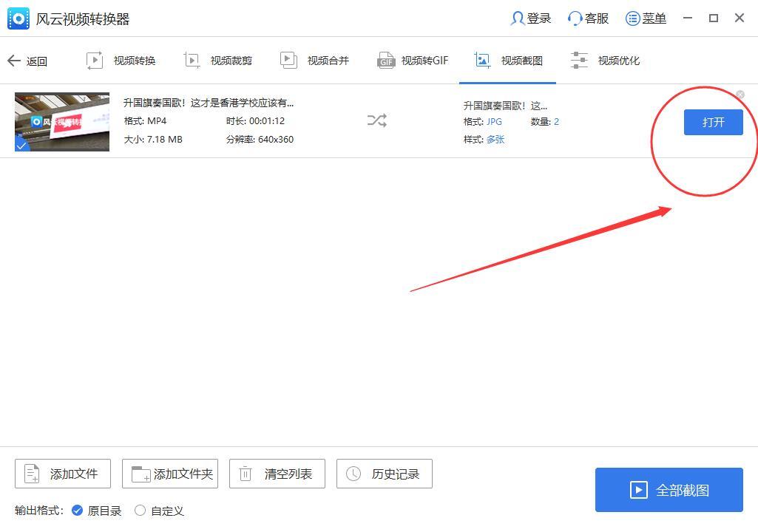This screenshot has width=758, height=532.
Task: Choose the 自定义 output radio option
Action: [140, 511]
